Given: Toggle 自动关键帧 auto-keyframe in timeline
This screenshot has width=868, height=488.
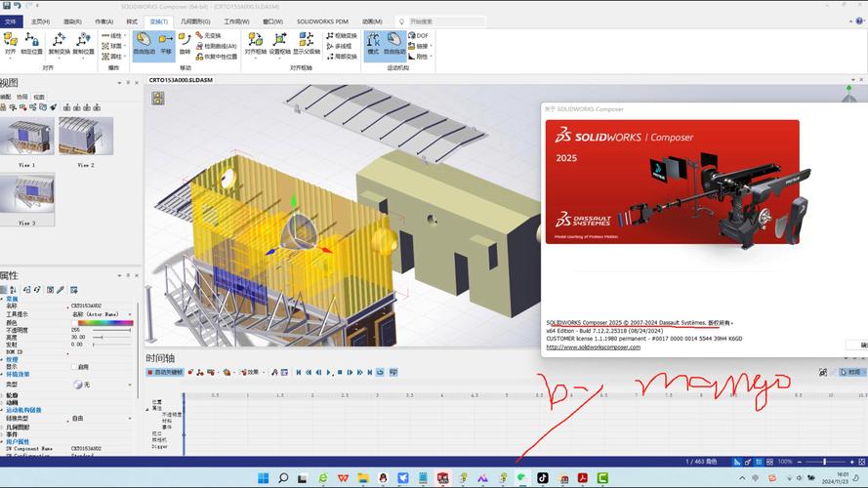Looking at the screenshot, I should 165,373.
